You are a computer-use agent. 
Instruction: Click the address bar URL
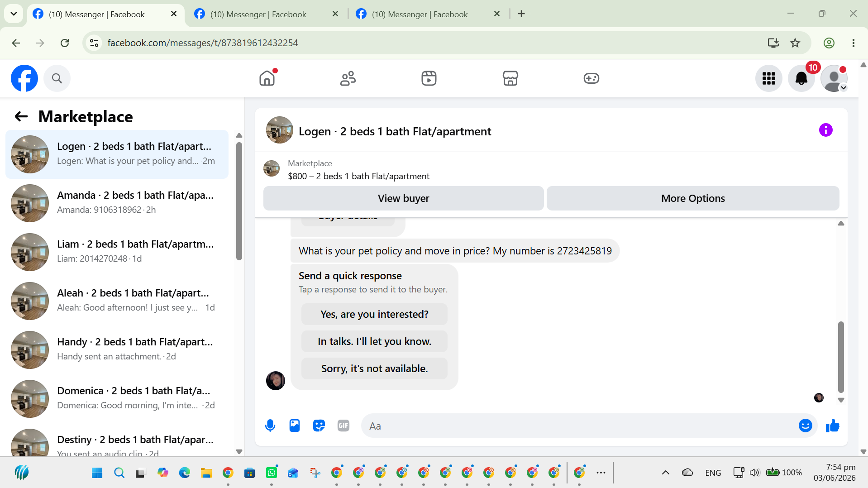click(x=203, y=43)
